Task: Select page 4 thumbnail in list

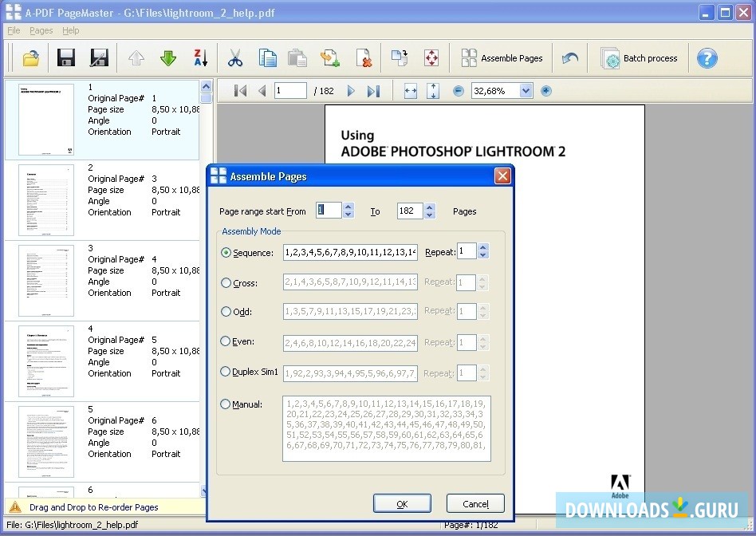Action: tap(46, 361)
